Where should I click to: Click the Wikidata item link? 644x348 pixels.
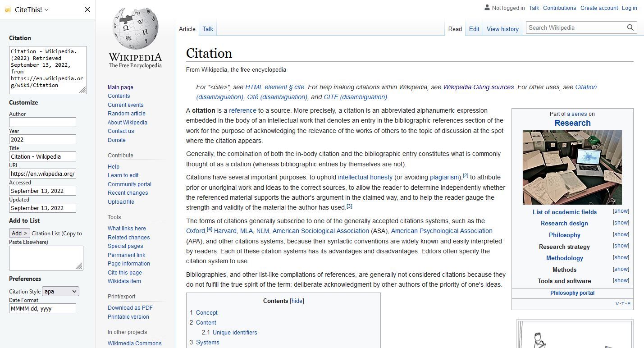tap(124, 281)
